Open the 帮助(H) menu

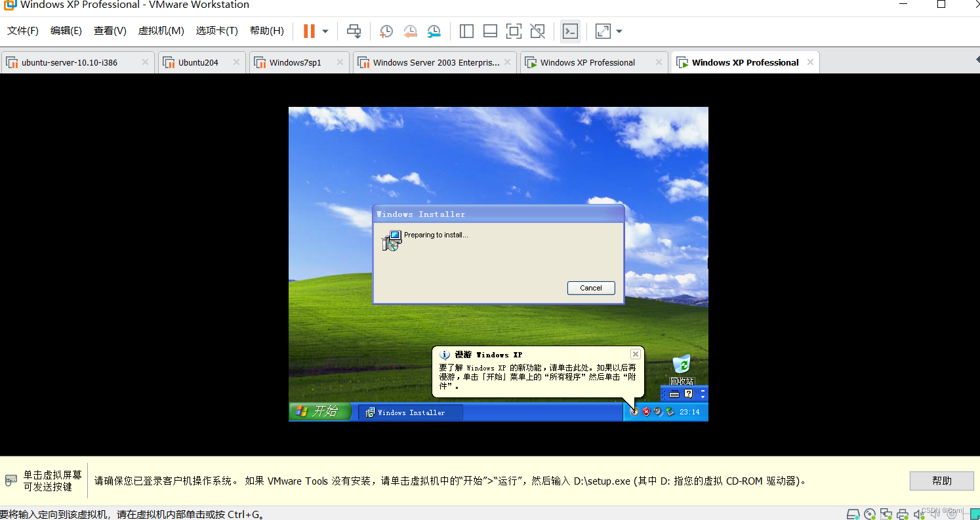click(267, 31)
